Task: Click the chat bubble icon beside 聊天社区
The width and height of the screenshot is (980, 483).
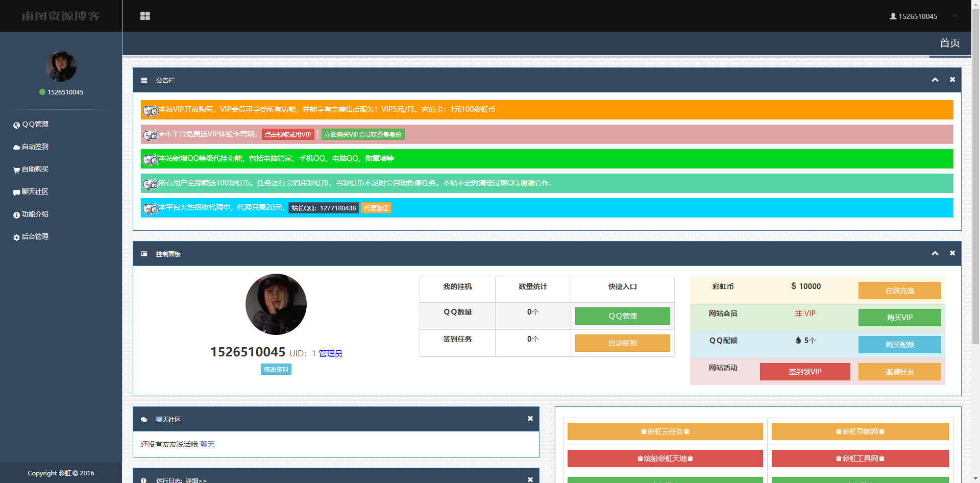Action: pyautogui.click(x=16, y=192)
